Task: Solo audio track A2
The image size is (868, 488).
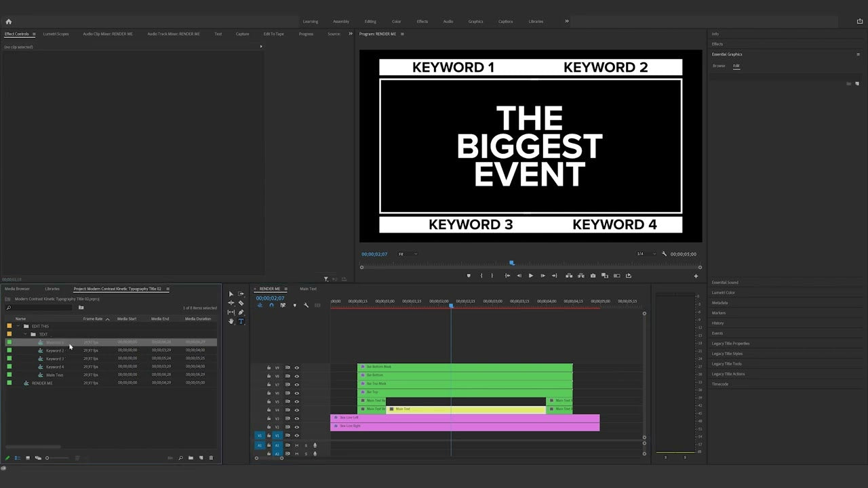Action: click(307, 453)
